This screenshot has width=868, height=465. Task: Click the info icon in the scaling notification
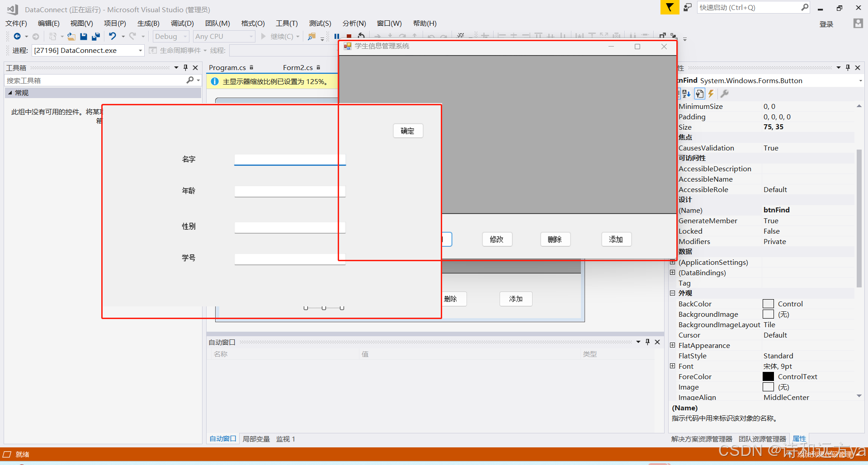[215, 81]
